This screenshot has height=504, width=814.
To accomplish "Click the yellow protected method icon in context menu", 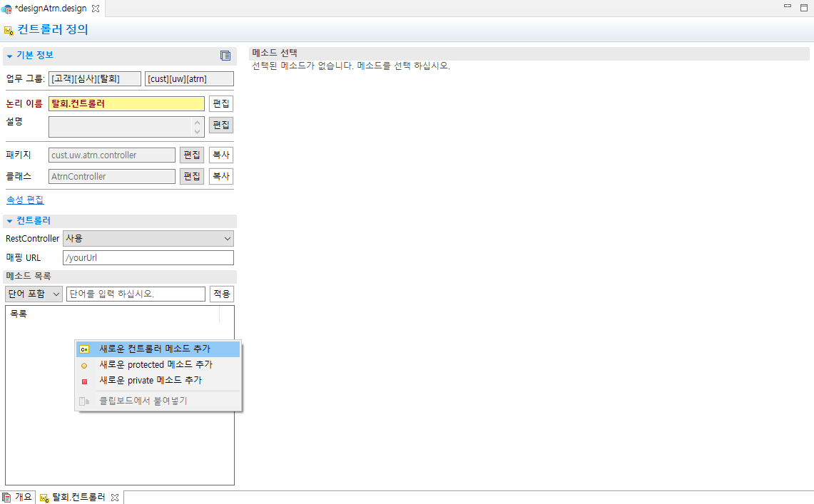I will click(x=83, y=364).
